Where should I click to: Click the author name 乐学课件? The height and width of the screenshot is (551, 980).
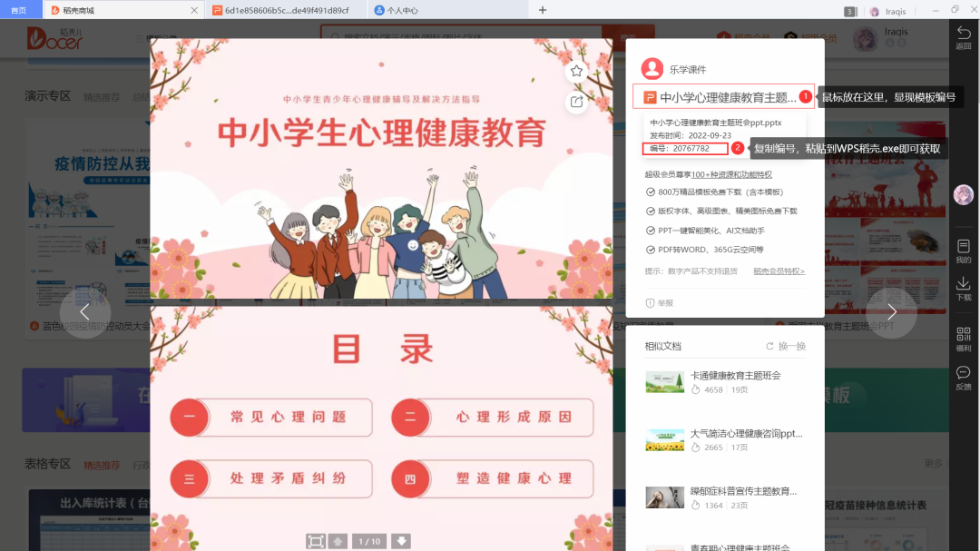point(688,69)
